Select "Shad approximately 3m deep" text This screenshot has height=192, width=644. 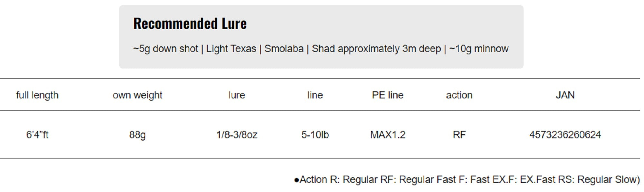click(x=376, y=49)
